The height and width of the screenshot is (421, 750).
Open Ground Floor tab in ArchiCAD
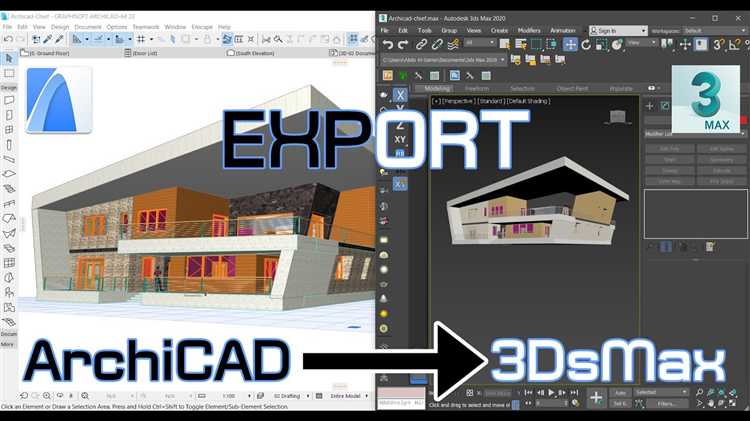click(45, 53)
